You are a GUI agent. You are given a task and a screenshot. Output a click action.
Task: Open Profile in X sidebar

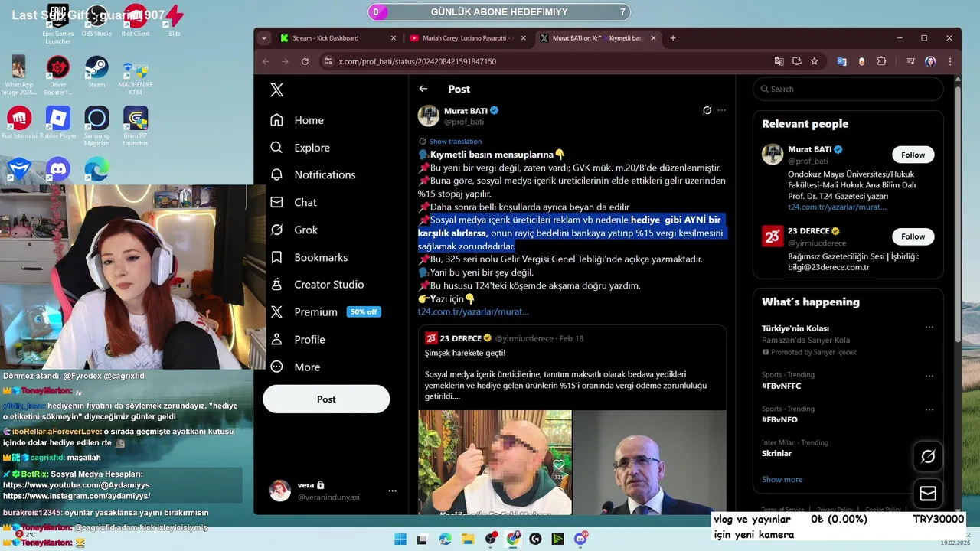click(x=297, y=339)
